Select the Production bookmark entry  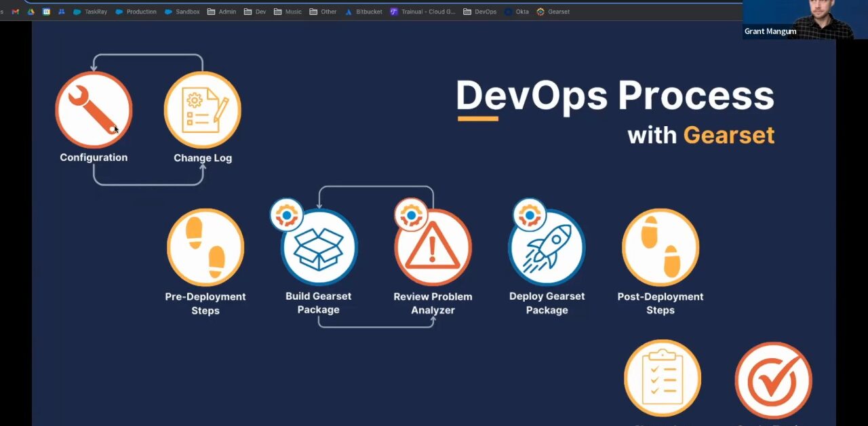(136, 12)
